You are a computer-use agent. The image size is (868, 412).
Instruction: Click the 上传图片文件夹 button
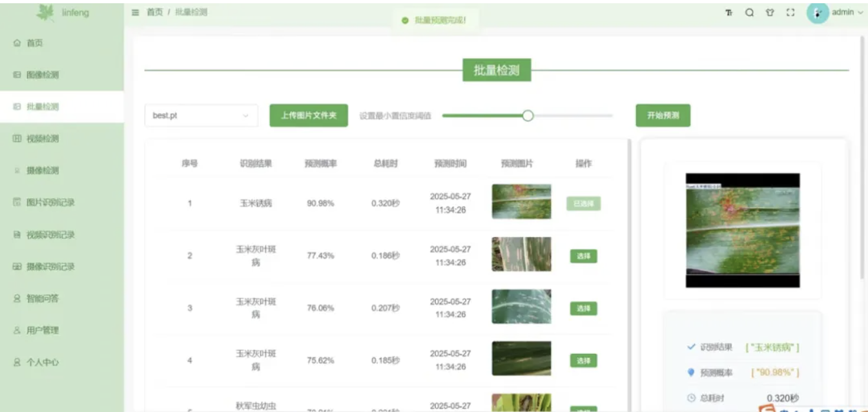309,116
